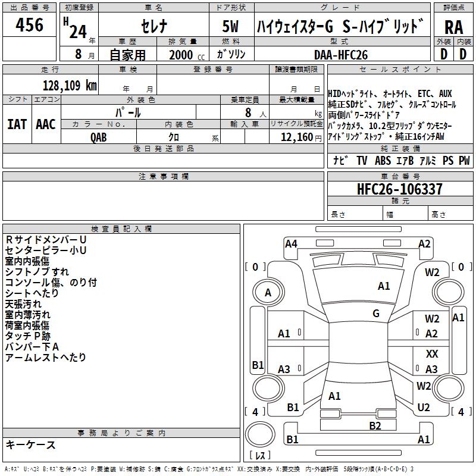
Task: Select ABS in the equipment row
Action: pos(383,160)
